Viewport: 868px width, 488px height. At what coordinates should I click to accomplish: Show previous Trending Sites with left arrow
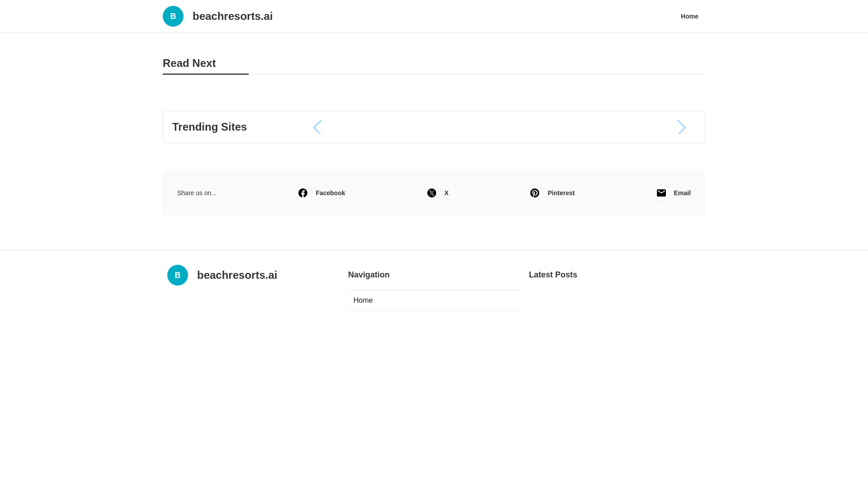coord(317,127)
